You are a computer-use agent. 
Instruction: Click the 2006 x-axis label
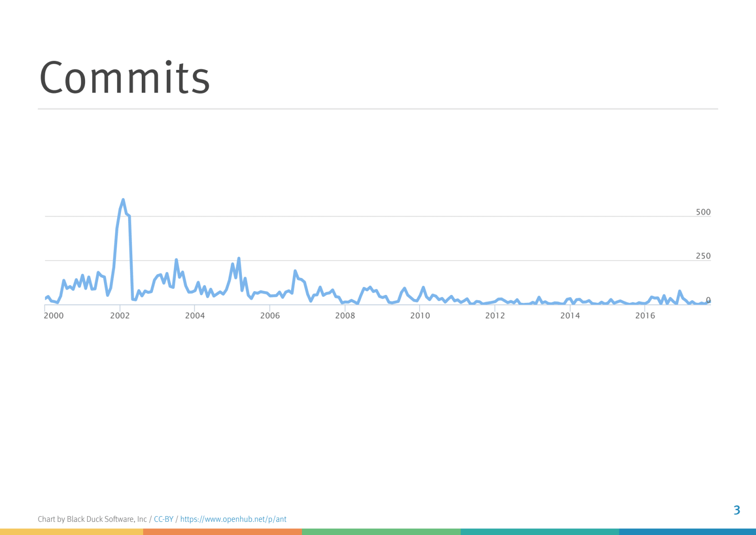coord(270,315)
